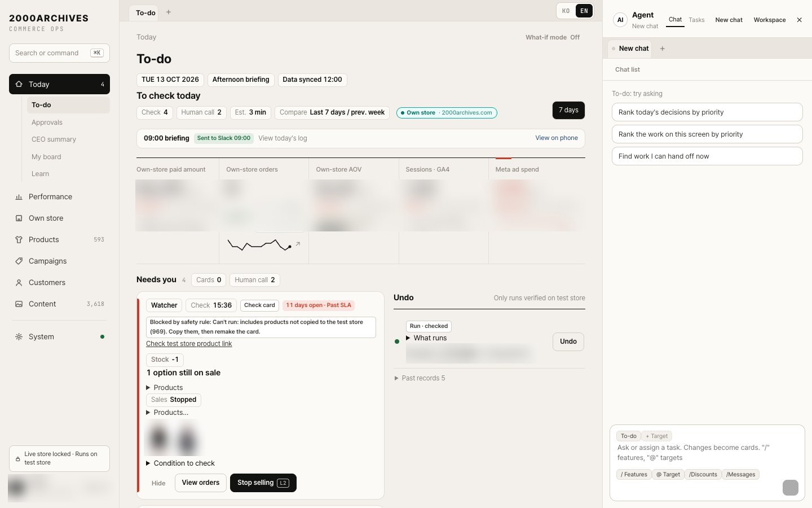The height and width of the screenshot is (508, 812).
Task: Focus the Agent chat message input
Action: (707, 453)
